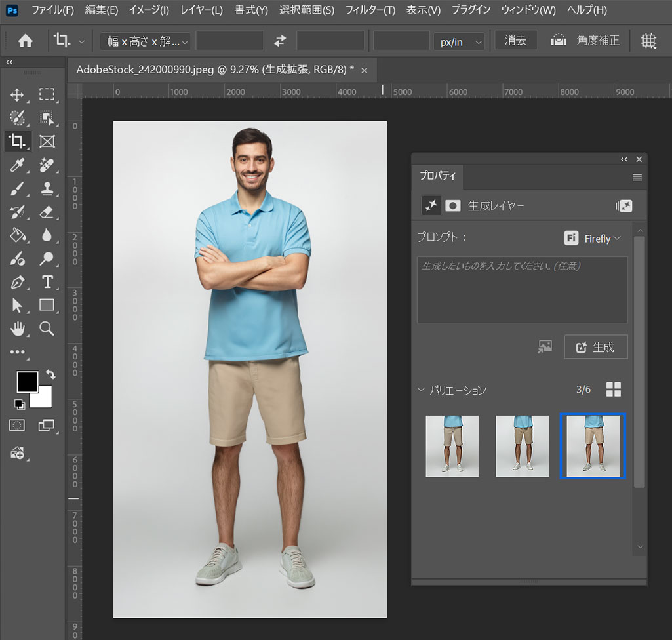
Task: Toggle the crop overlay grid icon
Action: (648, 41)
